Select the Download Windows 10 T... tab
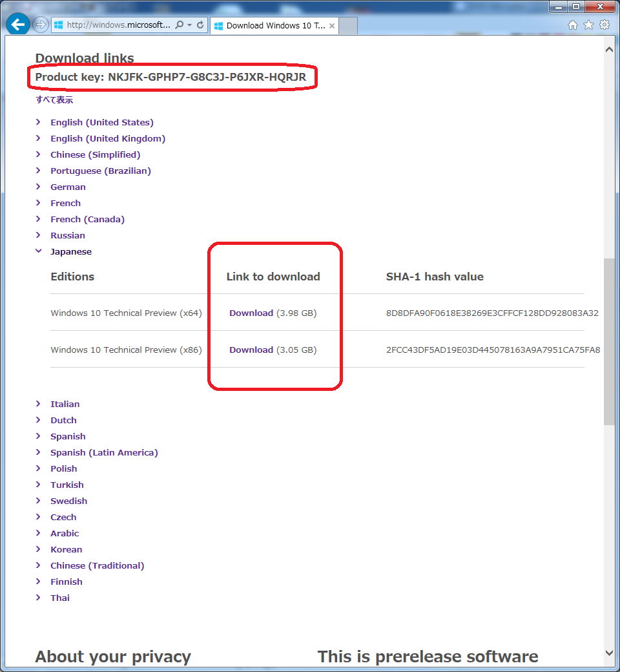The width and height of the screenshot is (620, 672). (x=274, y=26)
